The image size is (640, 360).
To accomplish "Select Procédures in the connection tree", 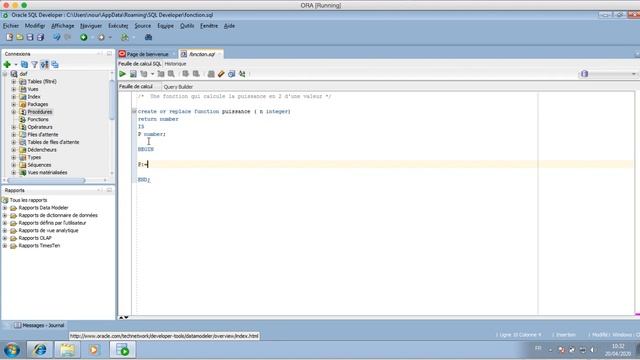I will (40, 112).
